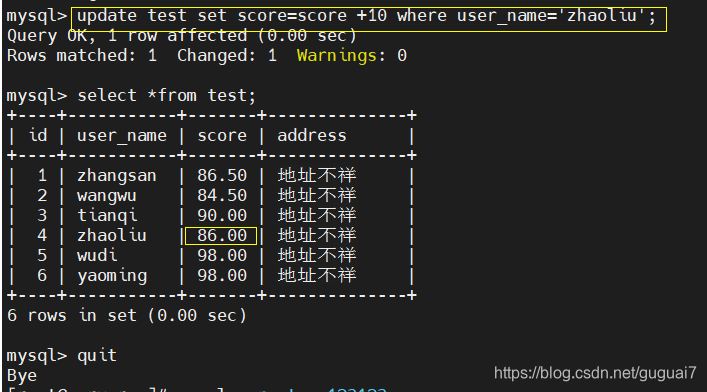
Task: Click the 'Rows matched: 1' text
Action: point(82,55)
